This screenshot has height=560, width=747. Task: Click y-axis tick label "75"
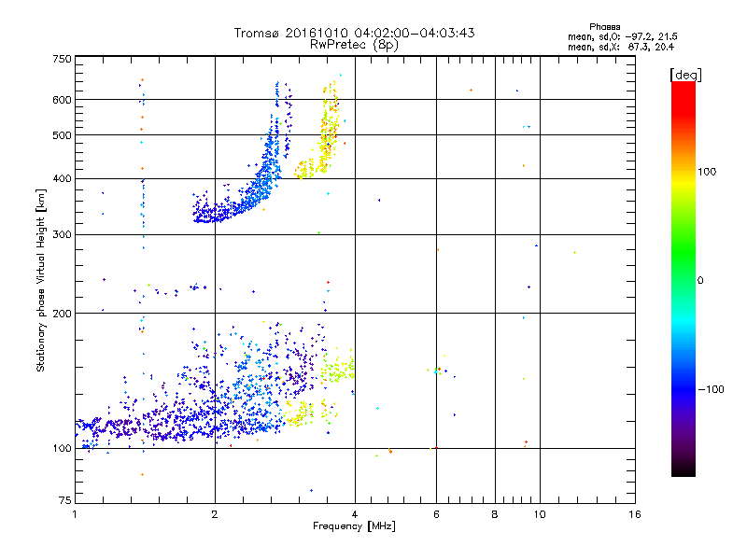point(65,500)
